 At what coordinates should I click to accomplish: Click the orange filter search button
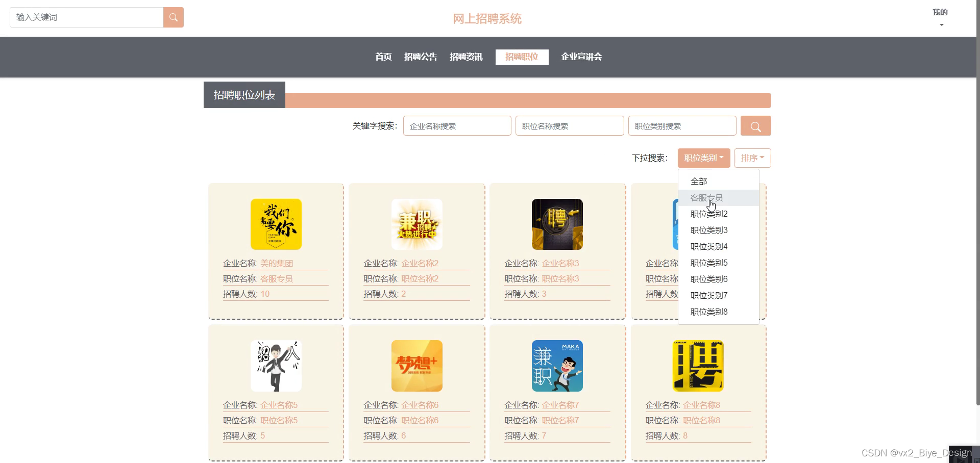tap(755, 126)
